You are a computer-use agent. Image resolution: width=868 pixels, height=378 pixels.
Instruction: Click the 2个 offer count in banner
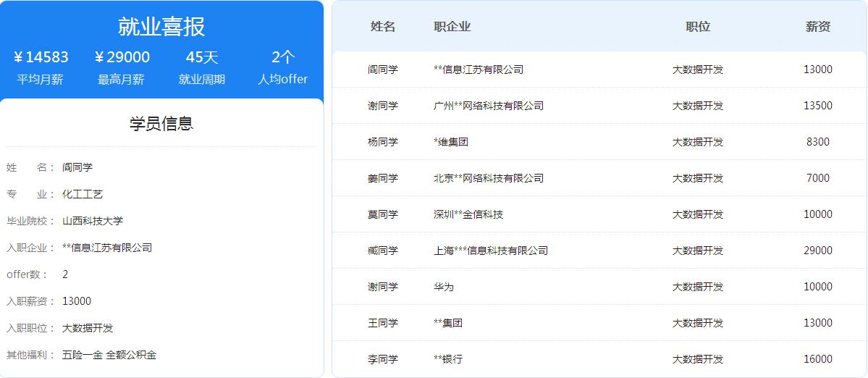[283, 57]
